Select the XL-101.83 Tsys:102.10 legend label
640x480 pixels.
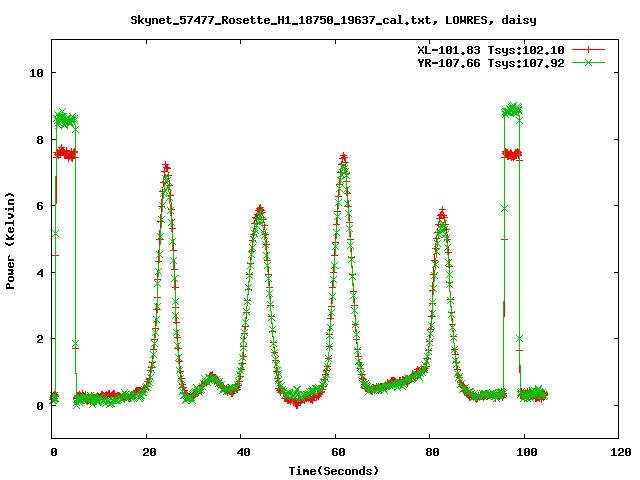click(x=491, y=50)
